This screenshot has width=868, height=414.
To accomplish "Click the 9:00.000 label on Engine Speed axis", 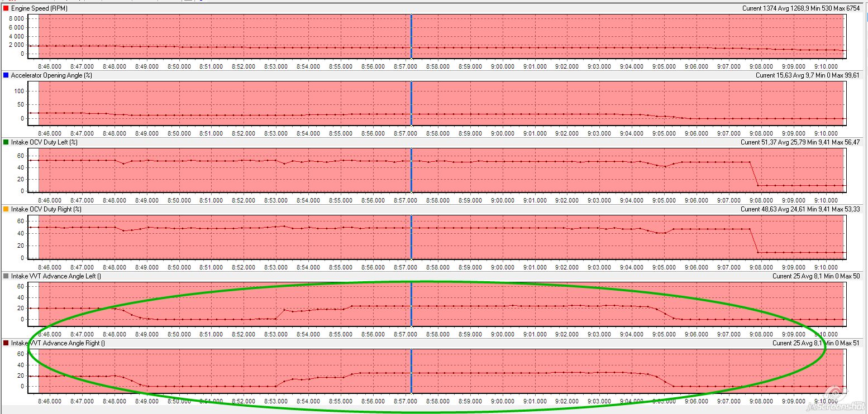I will (502, 66).
